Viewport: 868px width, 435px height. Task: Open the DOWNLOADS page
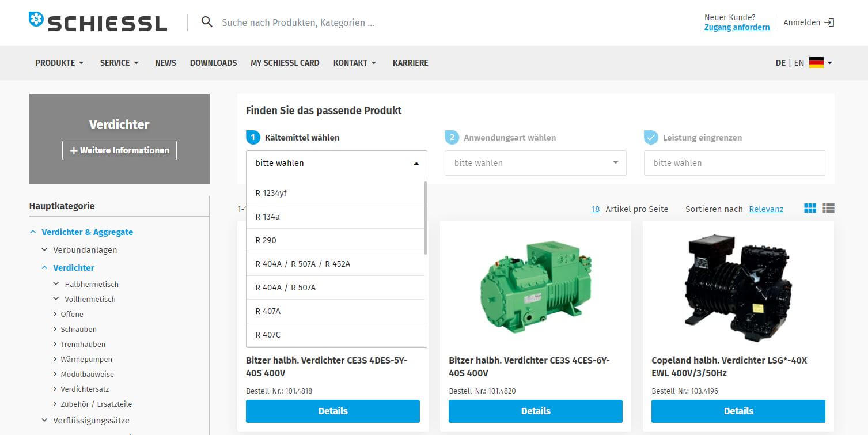tap(213, 63)
